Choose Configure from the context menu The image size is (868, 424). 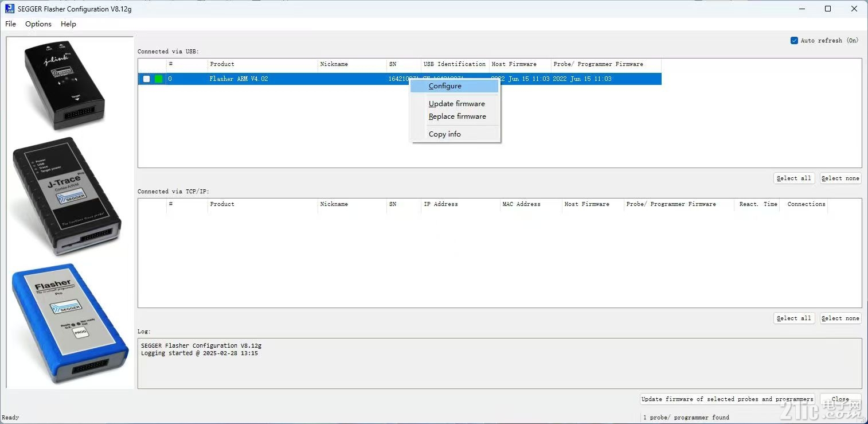[454, 86]
